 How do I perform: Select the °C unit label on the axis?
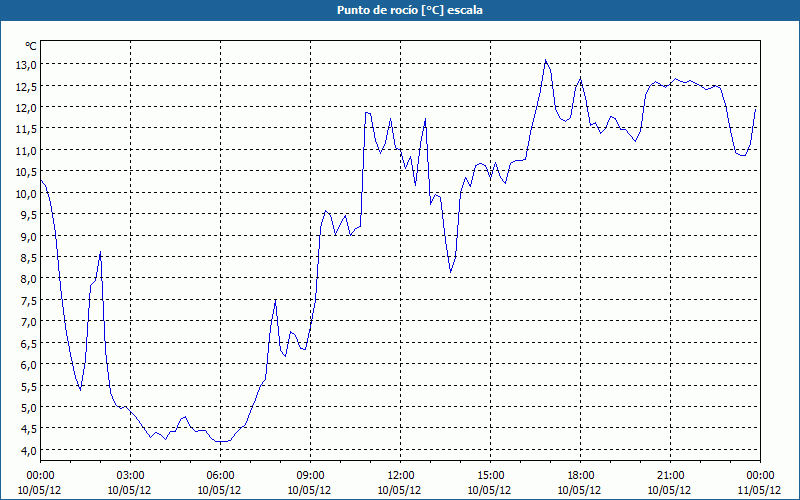tap(31, 46)
